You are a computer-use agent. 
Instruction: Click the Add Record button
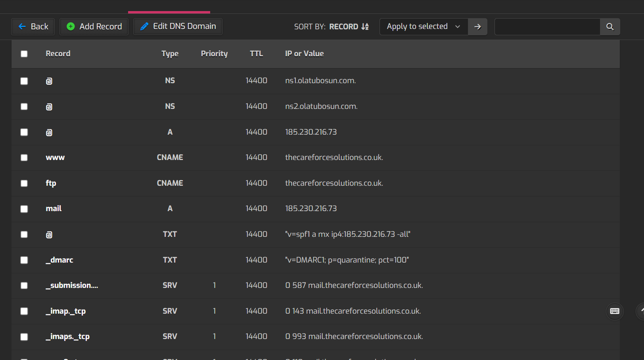[94, 27]
